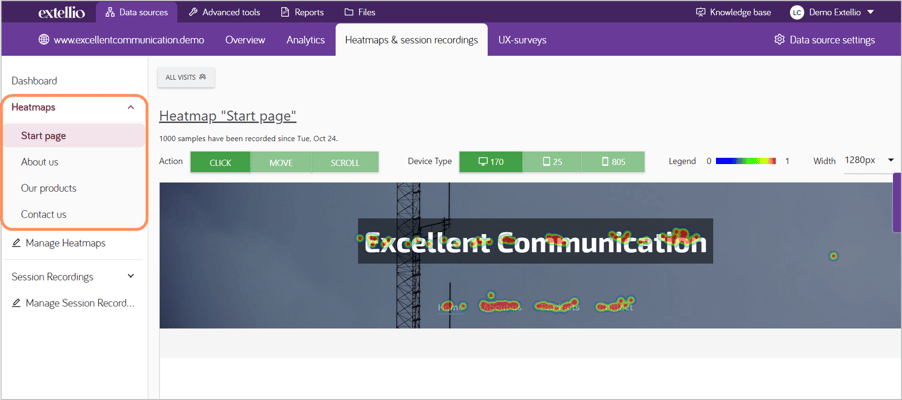Open Manage Session Recordings
Viewport: 902px width, 400px height.
click(x=73, y=303)
